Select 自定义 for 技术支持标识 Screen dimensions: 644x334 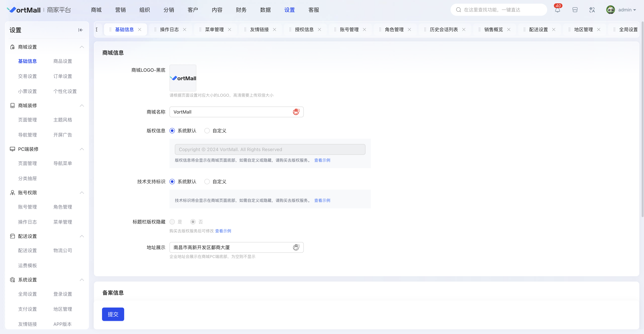207,181
